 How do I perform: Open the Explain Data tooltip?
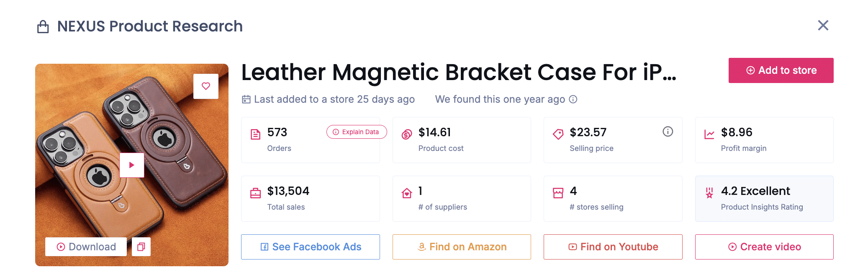(356, 132)
